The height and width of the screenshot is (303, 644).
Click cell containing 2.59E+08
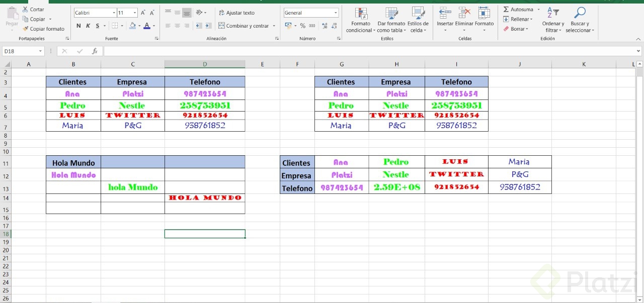pos(396,187)
